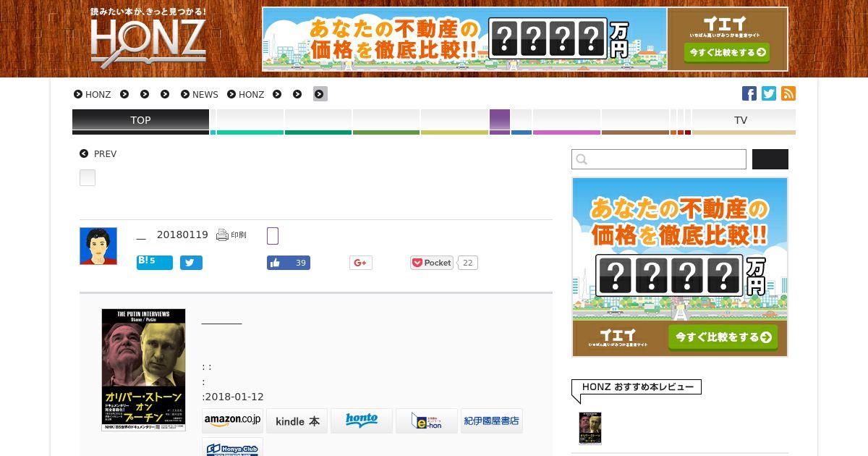Open the kindle 本 store button
The image size is (868, 456).
pos(297,421)
